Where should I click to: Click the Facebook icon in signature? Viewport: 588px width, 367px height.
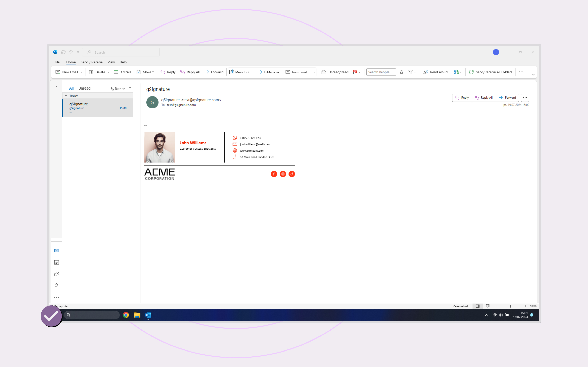click(x=274, y=174)
